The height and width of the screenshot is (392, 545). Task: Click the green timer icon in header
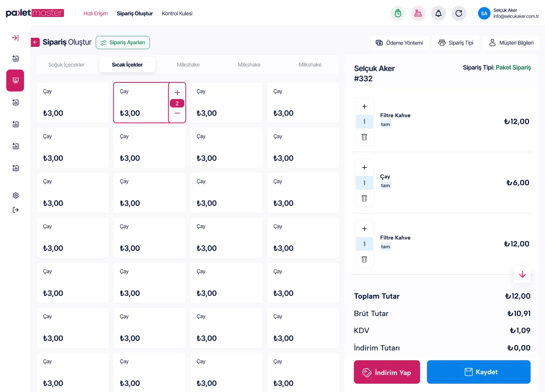(x=398, y=14)
